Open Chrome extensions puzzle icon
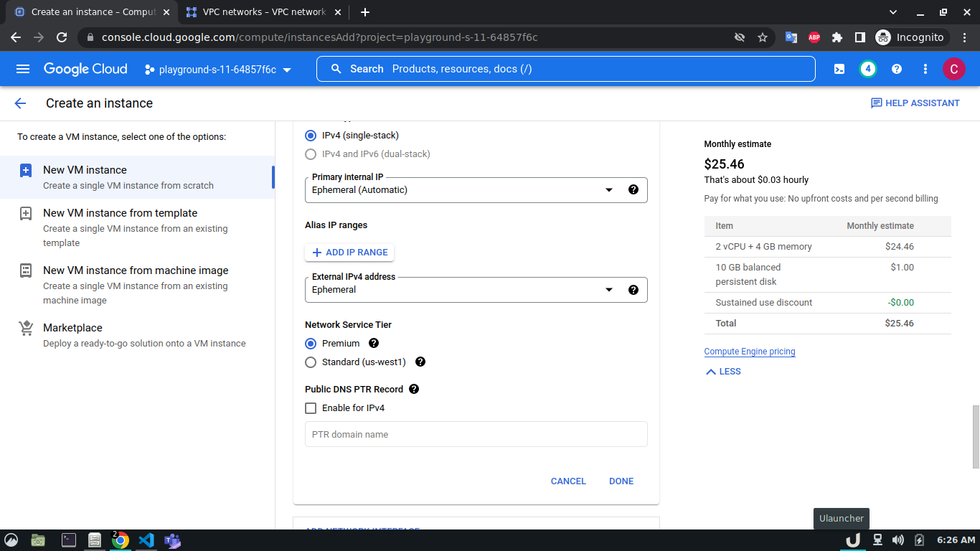Image resolution: width=980 pixels, height=551 pixels. click(837, 37)
